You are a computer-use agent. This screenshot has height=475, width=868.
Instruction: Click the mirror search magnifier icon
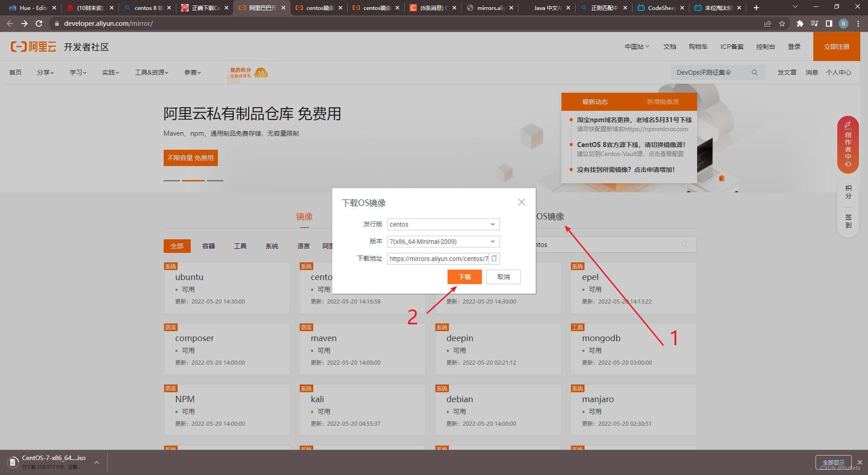685,245
